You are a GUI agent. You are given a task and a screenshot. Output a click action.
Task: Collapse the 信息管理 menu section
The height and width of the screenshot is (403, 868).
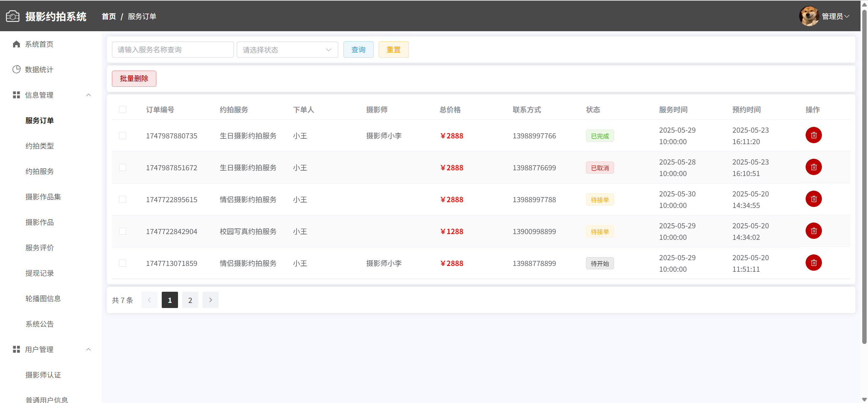point(88,95)
